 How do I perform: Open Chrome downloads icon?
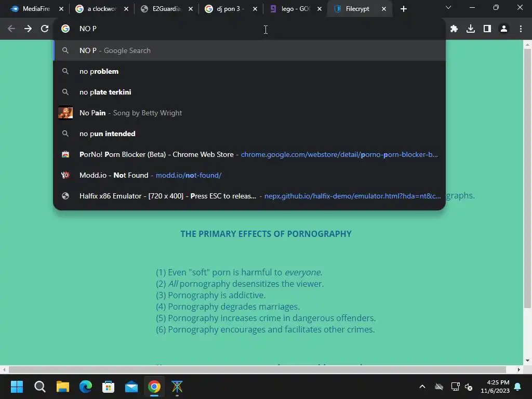point(471,29)
